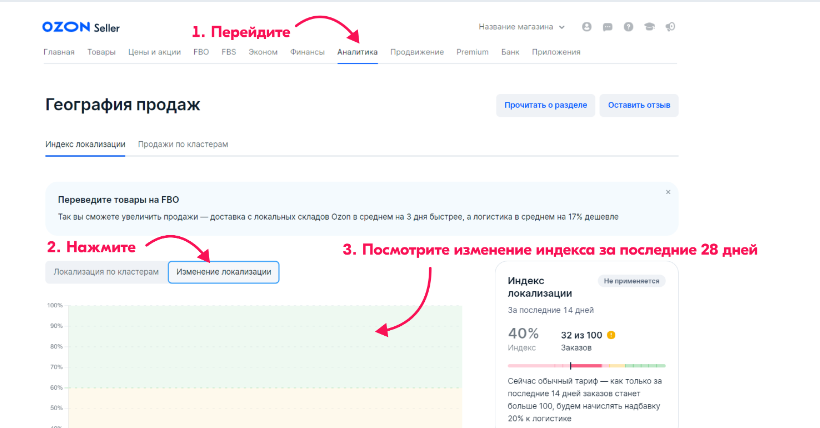The width and height of the screenshot is (820, 428).
Task: Expand the Название магазина dropdown
Action: (x=522, y=27)
